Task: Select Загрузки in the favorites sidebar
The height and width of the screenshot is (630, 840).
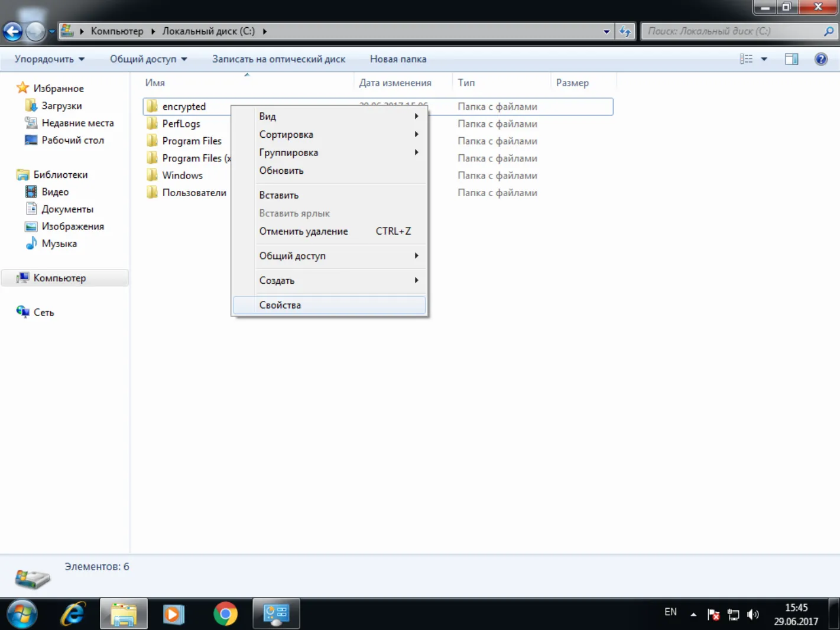Action: (x=61, y=106)
